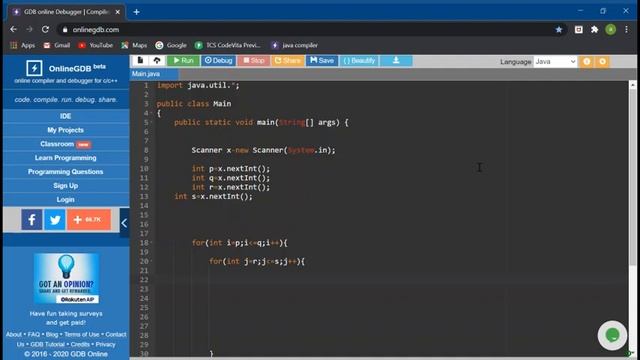This screenshot has width=640, height=360.
Task: Open the IDE sidebar item
Action: tap(66, 116)
